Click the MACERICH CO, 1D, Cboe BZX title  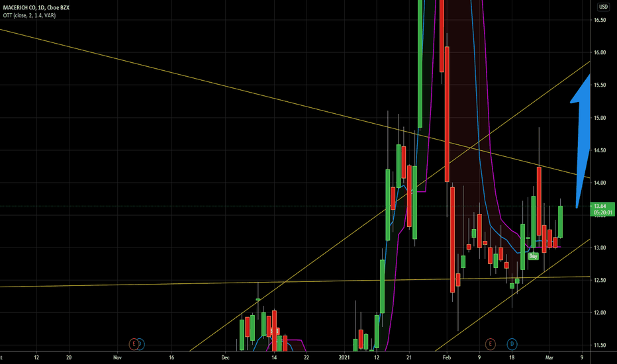click(x=36, y=7)
